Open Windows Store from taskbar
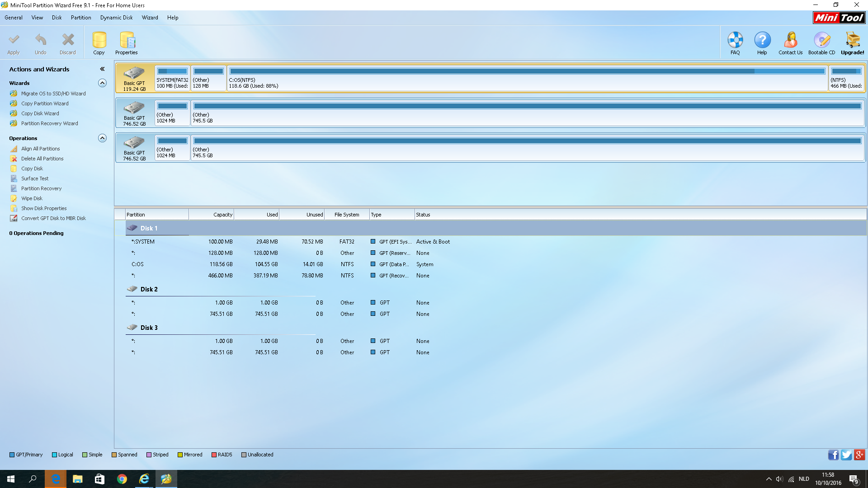868x488 pixels. [x=99, y=479]
